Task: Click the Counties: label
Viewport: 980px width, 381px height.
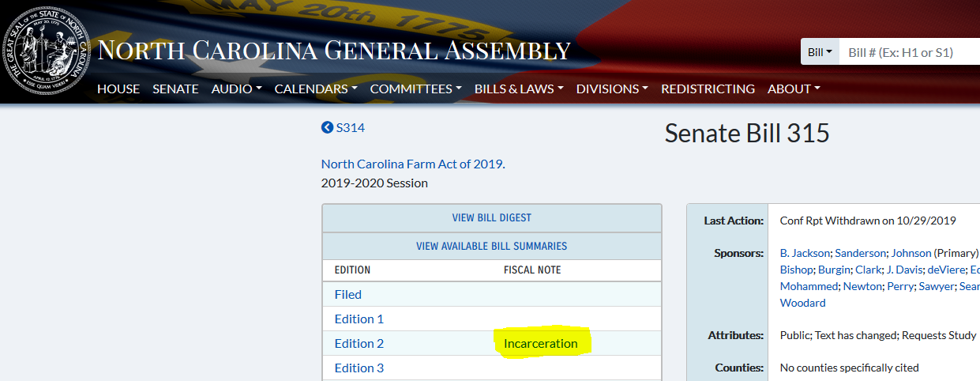Action: (739, 368)
